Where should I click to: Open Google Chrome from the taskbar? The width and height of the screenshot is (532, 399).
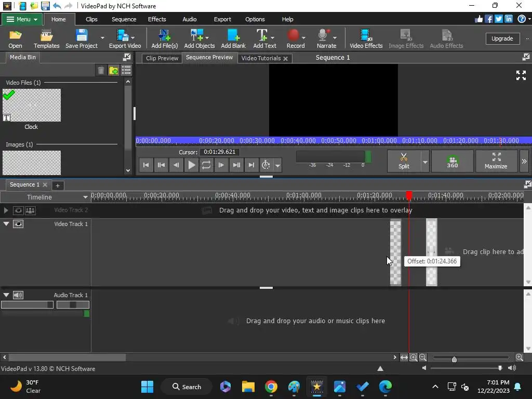(x=271, y=387)
